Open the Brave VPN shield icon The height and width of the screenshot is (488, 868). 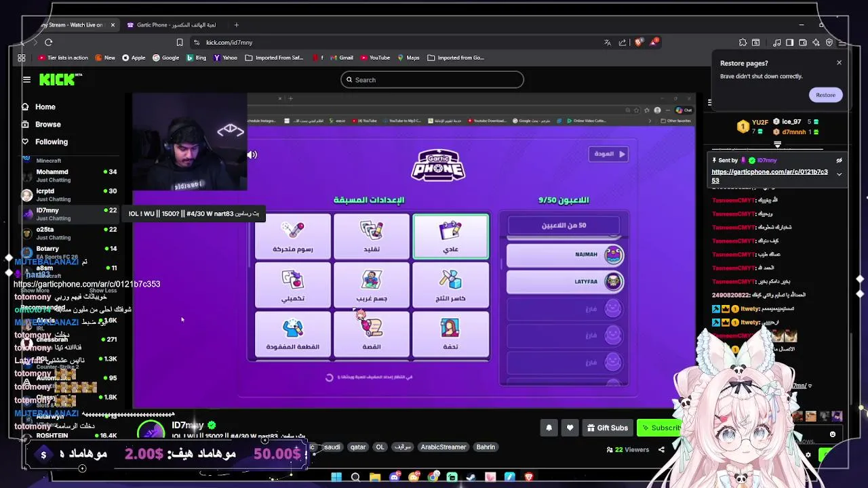pyautogui.click(x=829, y=42)
